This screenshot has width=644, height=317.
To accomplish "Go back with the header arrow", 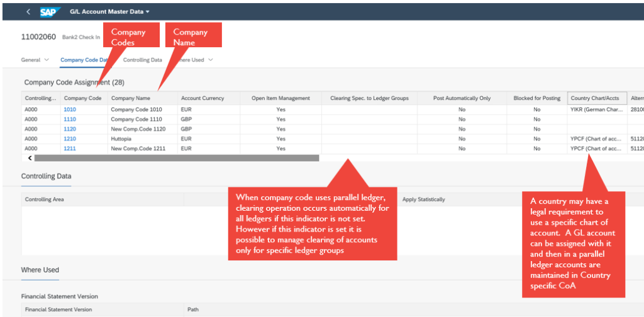I will pos(28,12).
